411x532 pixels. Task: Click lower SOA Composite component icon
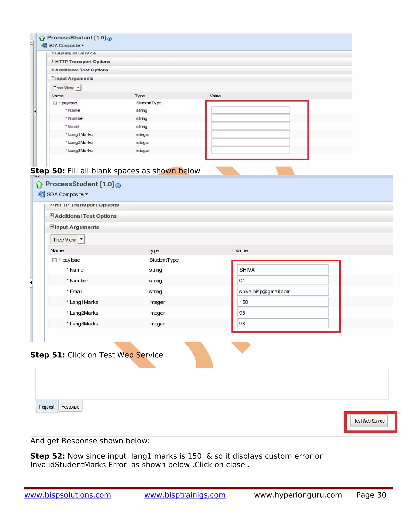coord(41,194)
